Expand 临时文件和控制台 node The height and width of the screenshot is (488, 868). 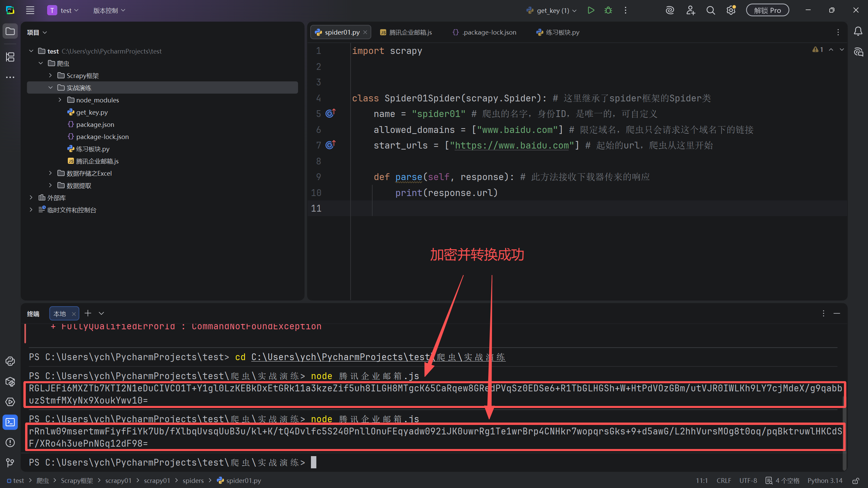pos(31,210)
